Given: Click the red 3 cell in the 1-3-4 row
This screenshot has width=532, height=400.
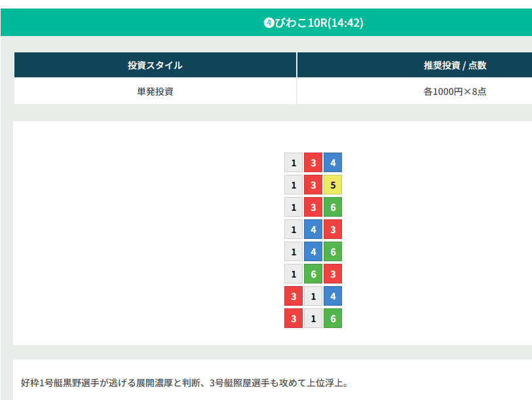Looking at the screenshot, I should [313, 162].
